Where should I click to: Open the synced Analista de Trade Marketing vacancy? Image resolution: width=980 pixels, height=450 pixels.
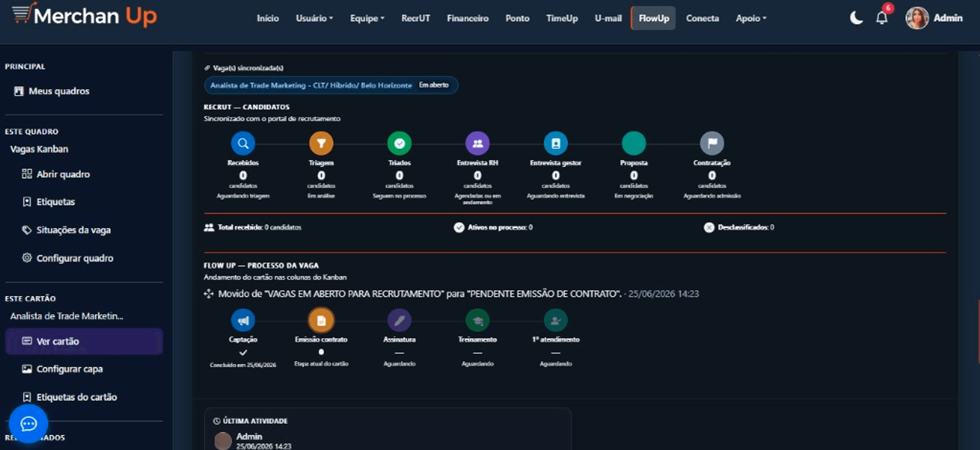pos(311,85)
